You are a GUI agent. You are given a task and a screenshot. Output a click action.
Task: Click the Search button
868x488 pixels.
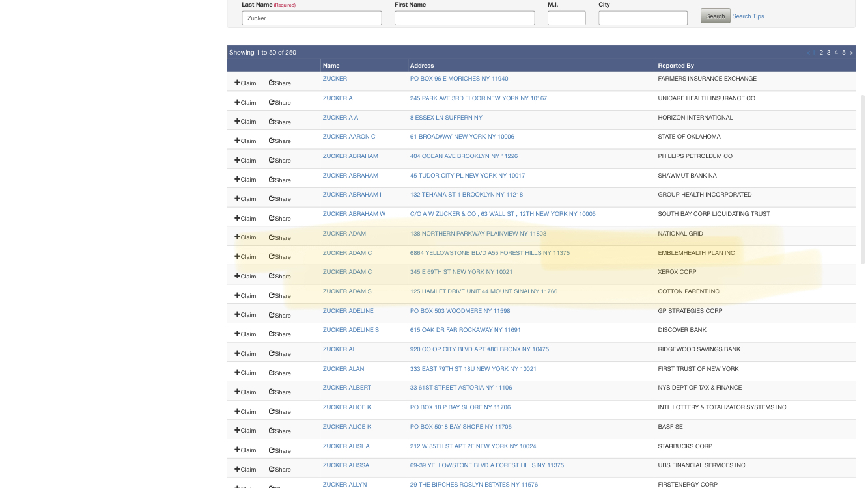[715, 16]
